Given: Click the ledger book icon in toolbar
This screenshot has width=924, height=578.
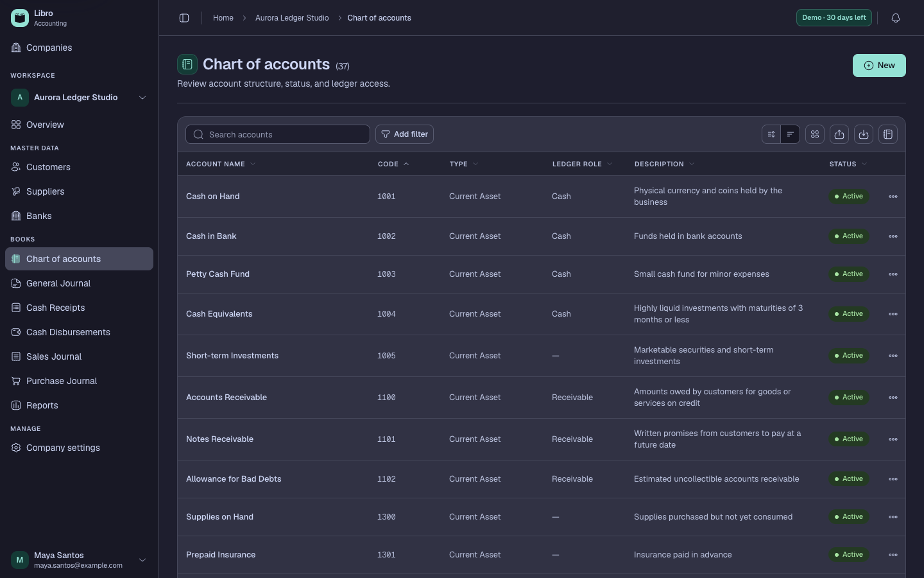Looking at the screenshot, I should 888,134.
